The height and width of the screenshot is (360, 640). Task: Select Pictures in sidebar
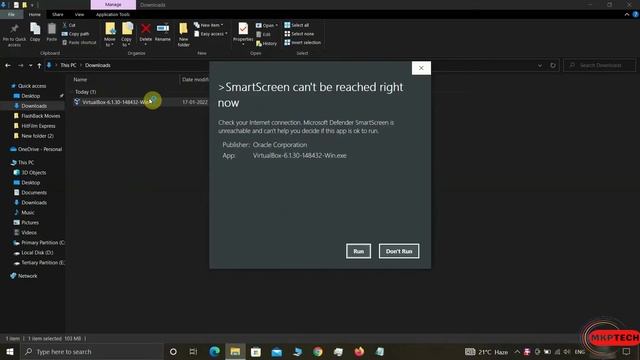pos(30,223)
